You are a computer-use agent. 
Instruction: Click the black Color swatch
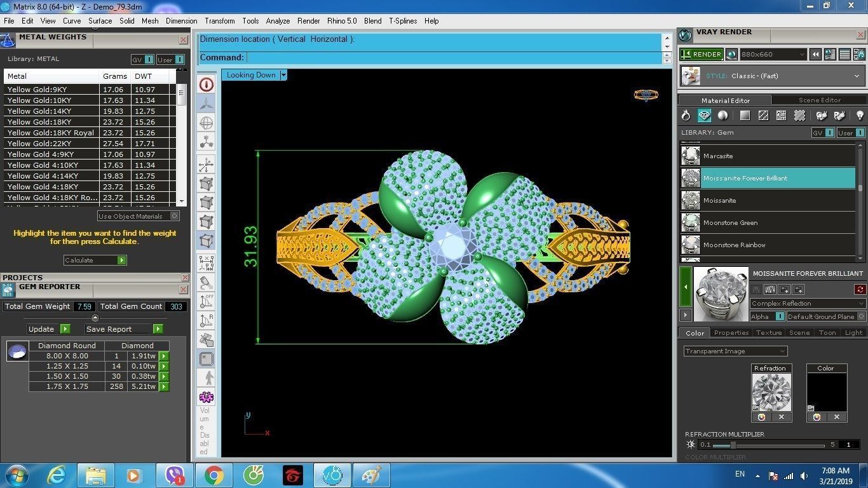coord(826,392)
